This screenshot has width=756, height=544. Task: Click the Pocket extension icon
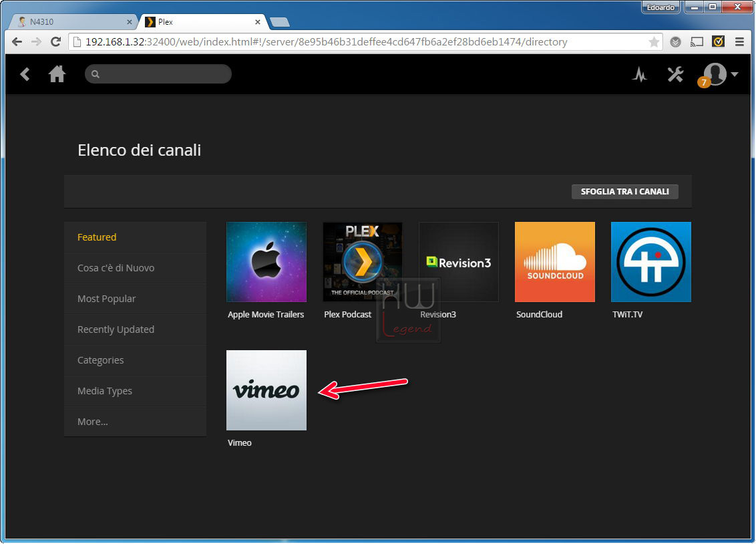(675, 42)
